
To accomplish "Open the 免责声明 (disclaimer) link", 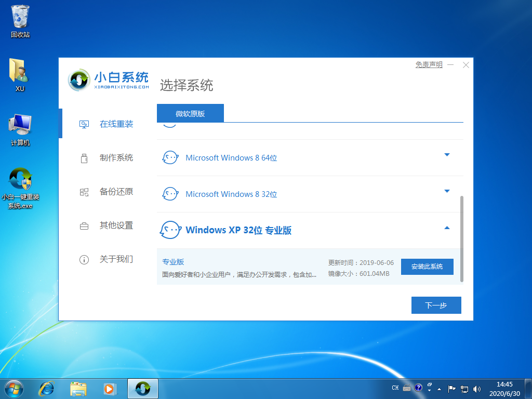I will tap(428, 64).
